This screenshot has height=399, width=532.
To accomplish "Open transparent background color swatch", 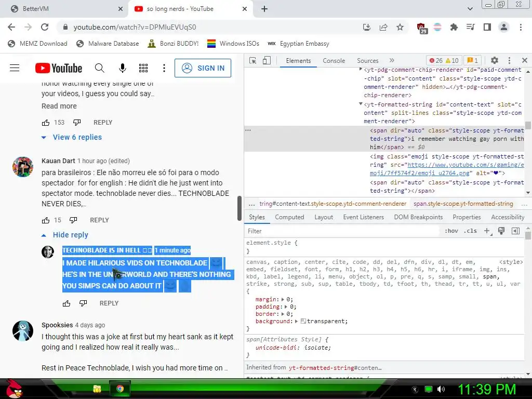I will point(303,321).
